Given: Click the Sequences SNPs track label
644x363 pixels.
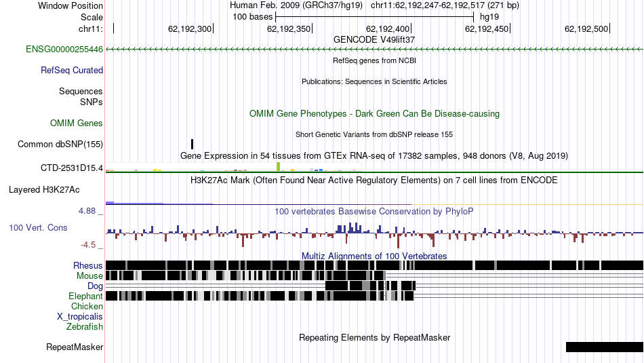Looking at the screenshot, I should 81,96.
